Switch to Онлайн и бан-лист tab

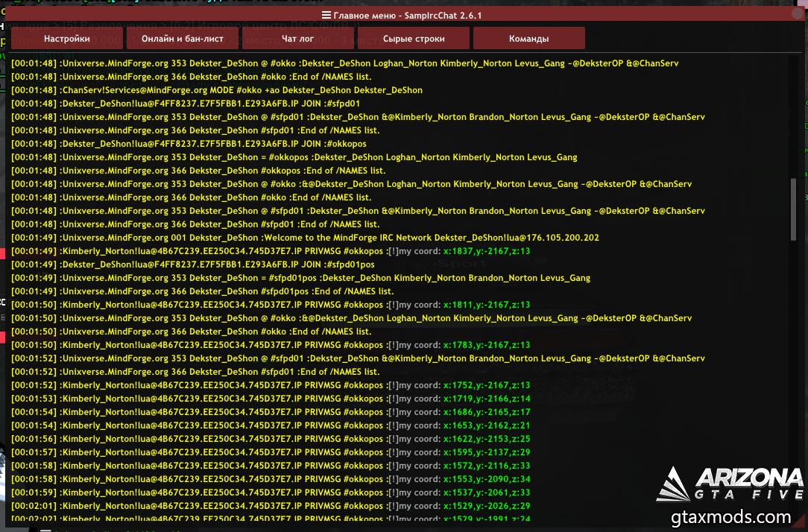pyautogui.click(x=183, y=39)
